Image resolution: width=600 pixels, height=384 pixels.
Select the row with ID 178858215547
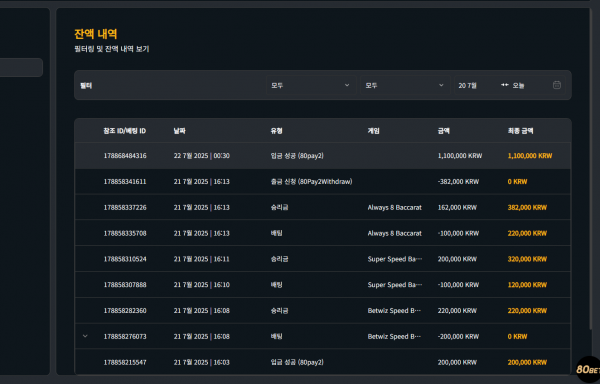[323, 362]
